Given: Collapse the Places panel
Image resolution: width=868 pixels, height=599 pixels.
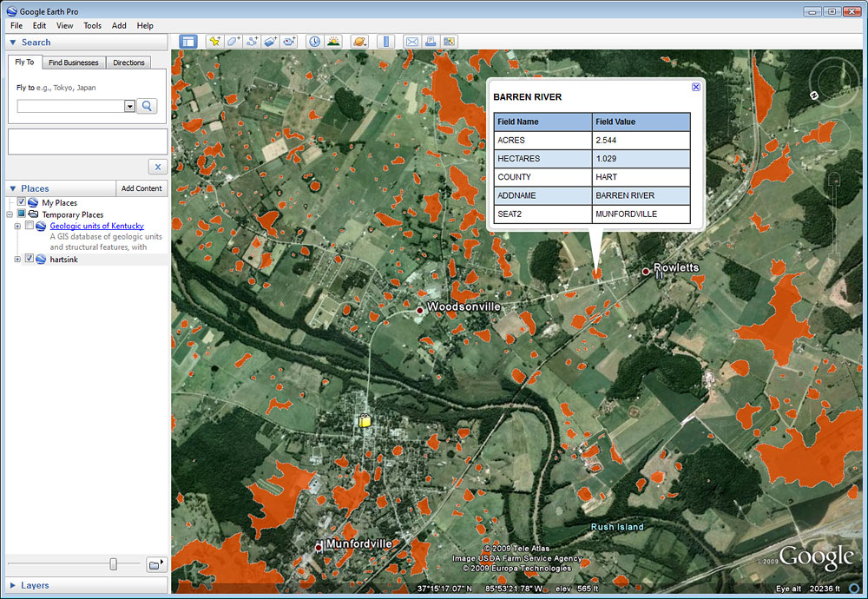Looking at the screenshot, I should pos(13,188).
